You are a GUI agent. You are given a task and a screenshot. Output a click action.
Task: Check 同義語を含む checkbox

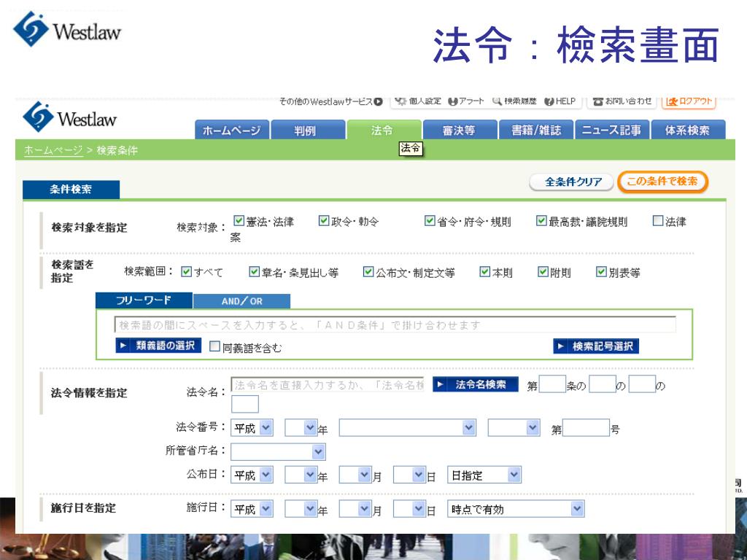coord(215,346)
